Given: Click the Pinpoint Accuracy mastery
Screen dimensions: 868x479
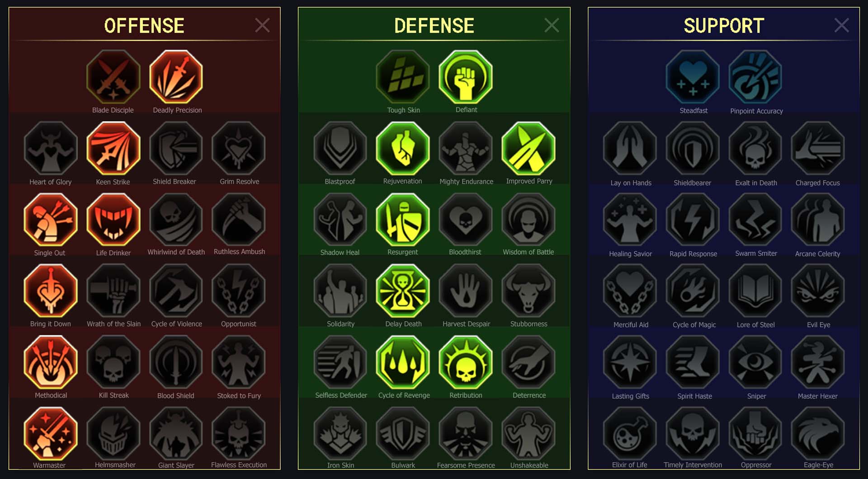Looking at the screenshot, I should 755,77.
